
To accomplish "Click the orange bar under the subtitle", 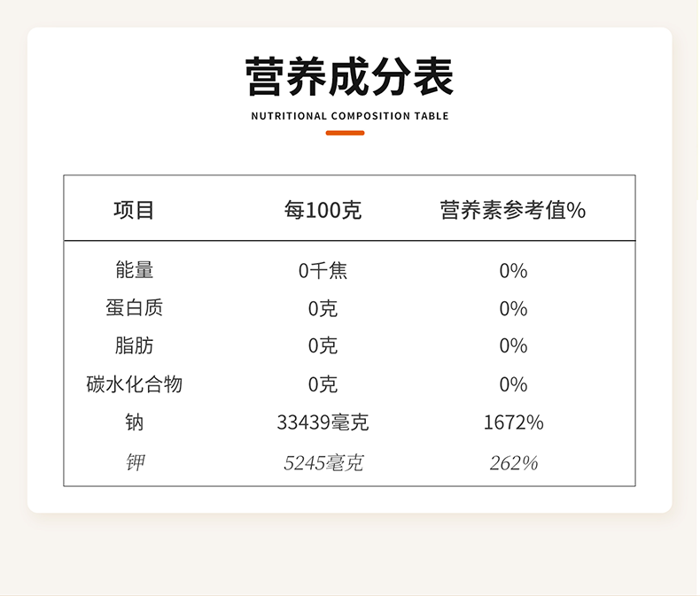I will pyautogui.click(x=346, y=133).
